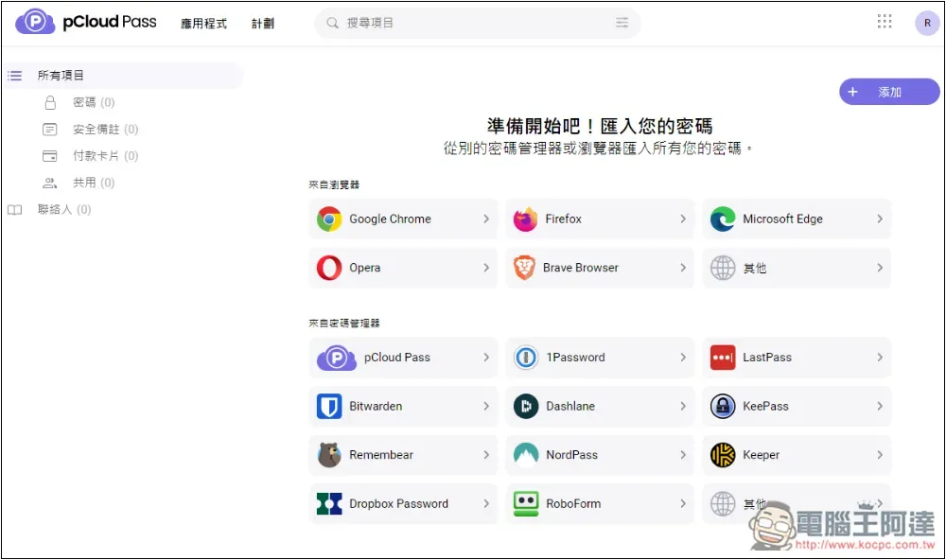Click the 添加 button
This screenshot has height=560, width=946.
point(888,92)
